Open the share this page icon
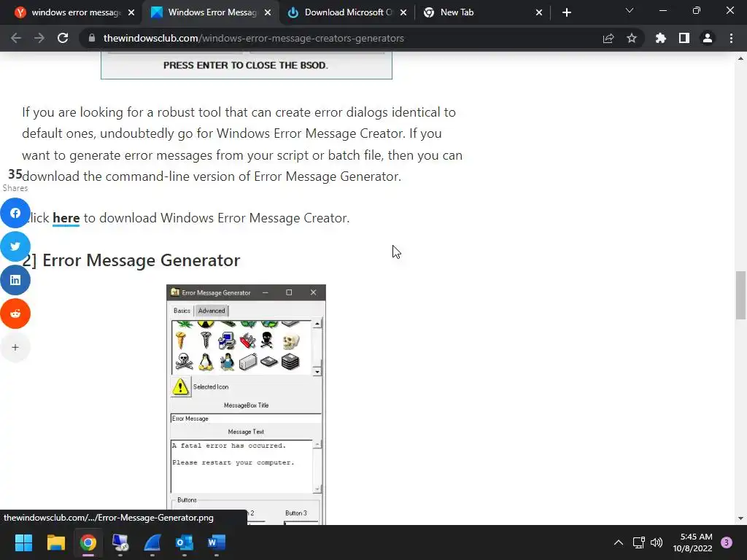 (x=608, y=38)
